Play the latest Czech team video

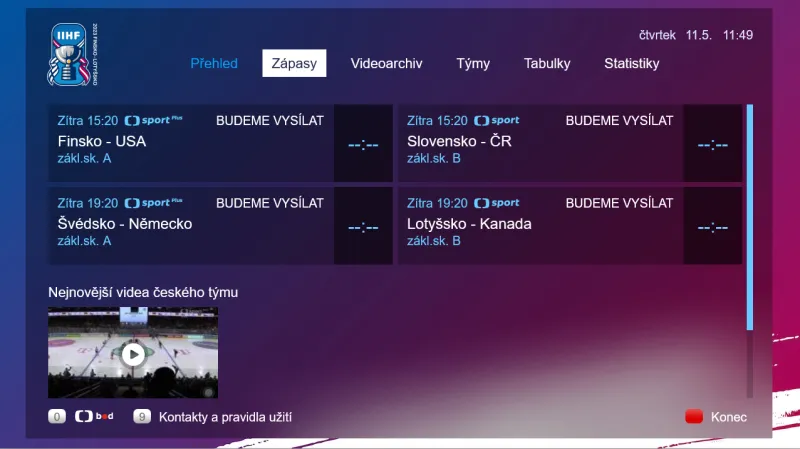[x=133, y=354]
